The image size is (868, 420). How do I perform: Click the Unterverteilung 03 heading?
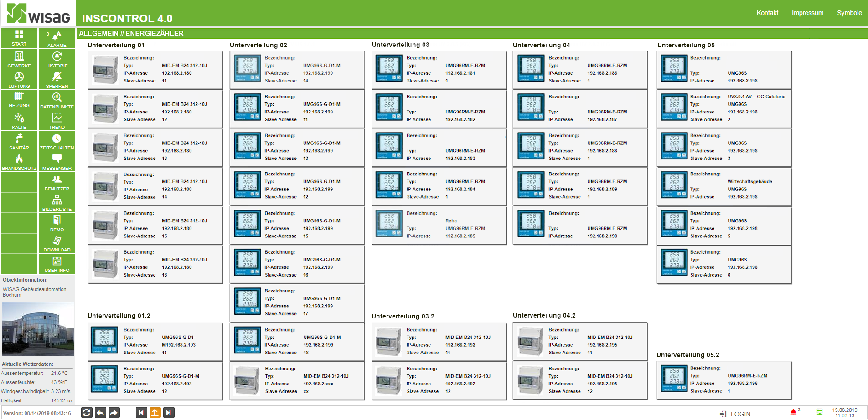click(x=400, y=45)
